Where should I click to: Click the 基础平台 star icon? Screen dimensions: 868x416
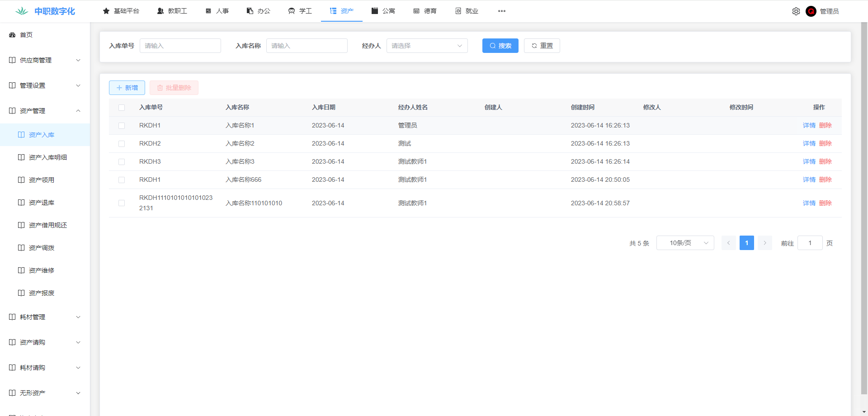[106, 11]
